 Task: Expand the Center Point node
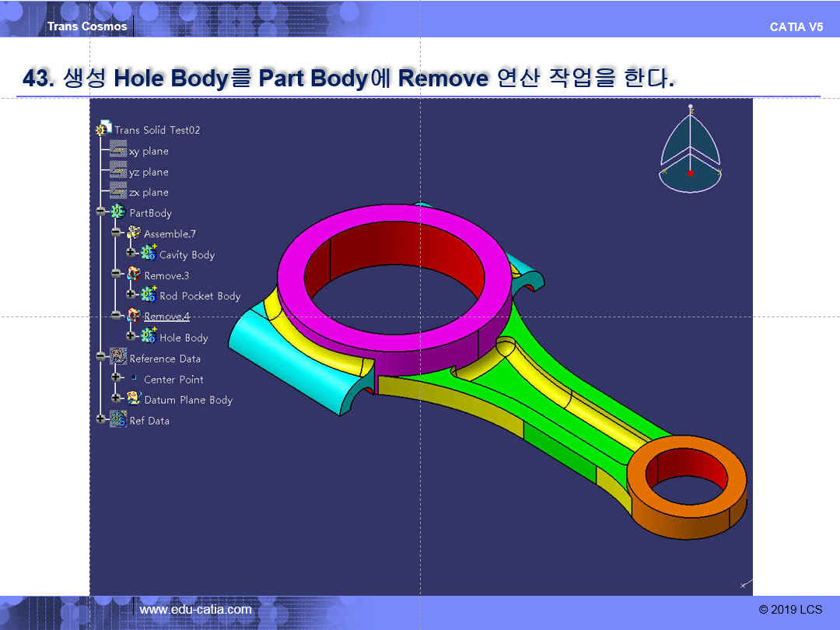pyautogui.click(x=116, y=379)
